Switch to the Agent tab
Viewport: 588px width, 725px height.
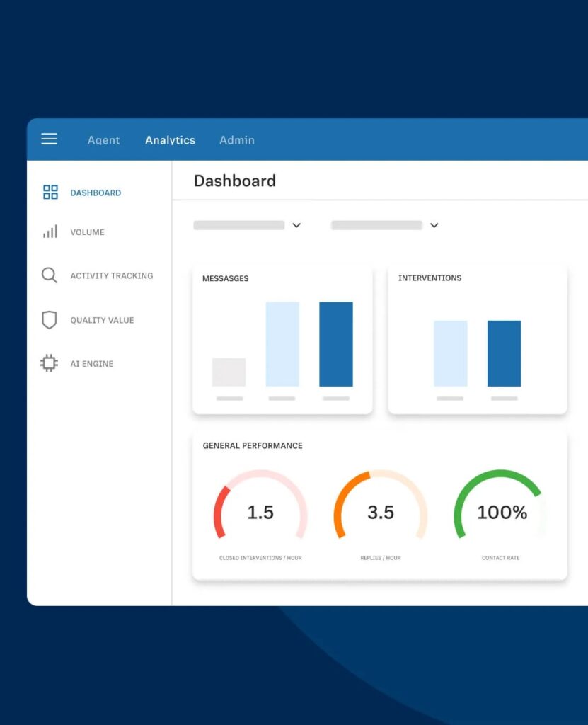pyautogui.click(x=103, y=140)
